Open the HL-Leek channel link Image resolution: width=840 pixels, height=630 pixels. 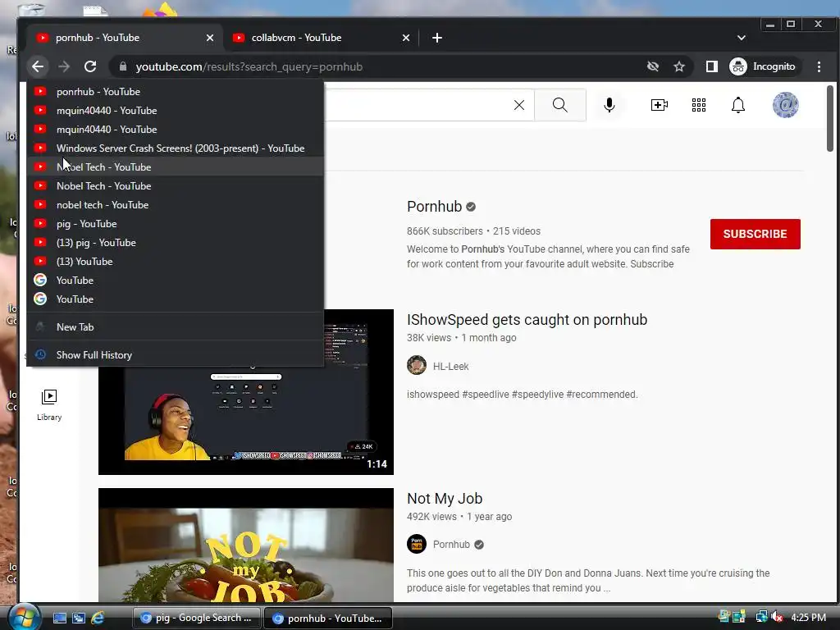pos(450,367)
